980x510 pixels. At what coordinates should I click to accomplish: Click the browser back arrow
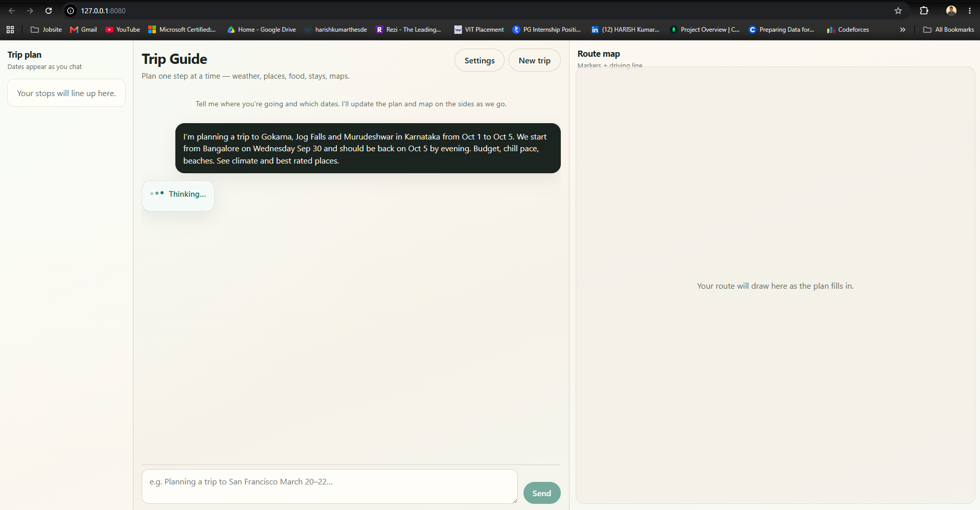[x=12, y=11]
